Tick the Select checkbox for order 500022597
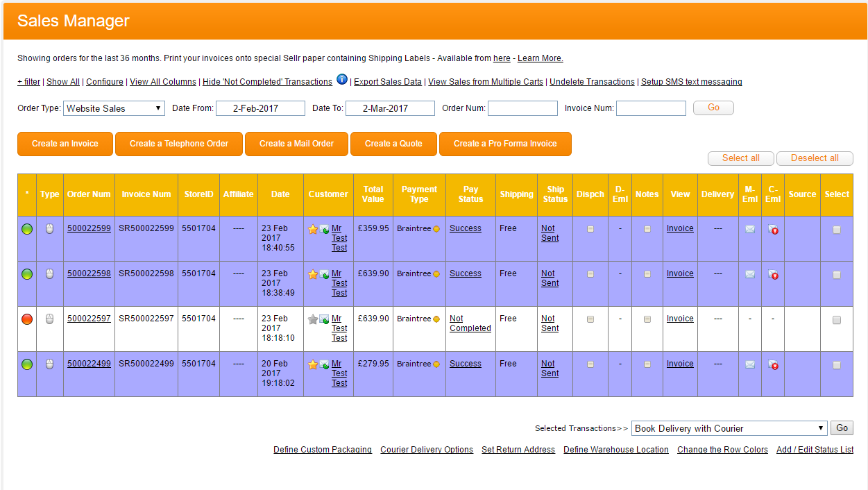The height and width of the screenshot is (490, 868). pos(837,320)
